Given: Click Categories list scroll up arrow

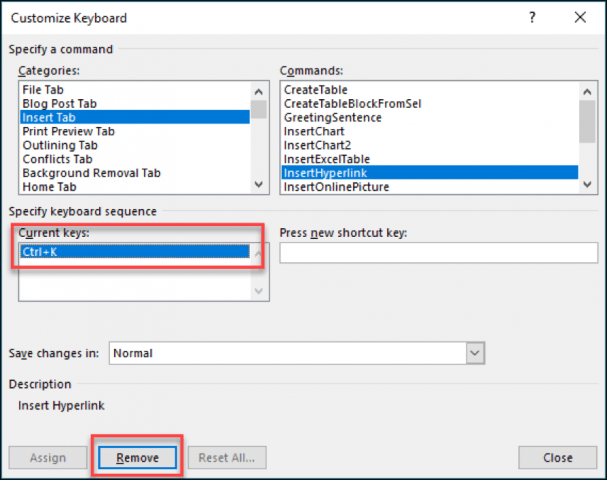Looking at the screenshot, I should (x=259, y=92).
